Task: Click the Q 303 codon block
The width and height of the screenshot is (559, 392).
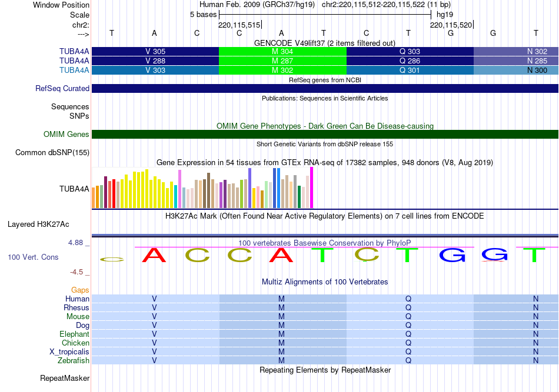Action: click(x=410, y=51)
